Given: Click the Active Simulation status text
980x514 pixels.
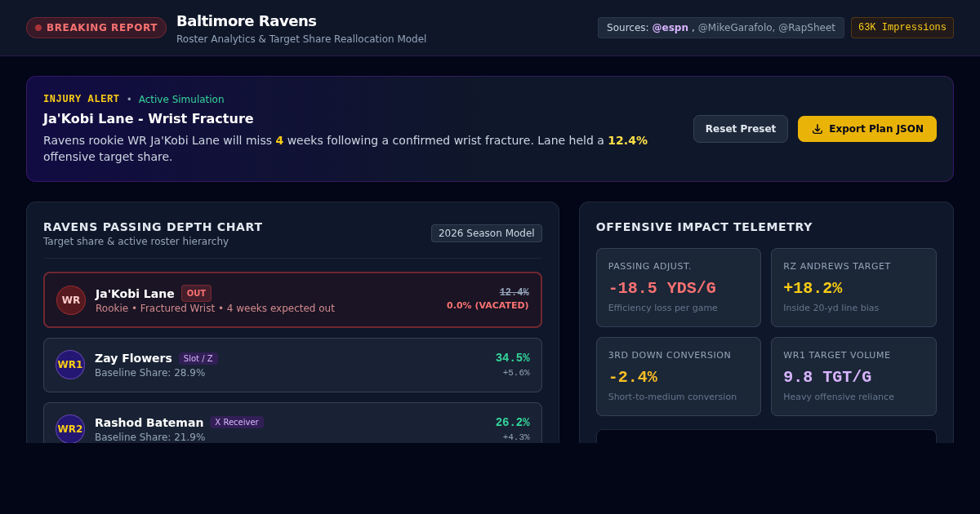Looking at the screenshot, I should [181, 100].
